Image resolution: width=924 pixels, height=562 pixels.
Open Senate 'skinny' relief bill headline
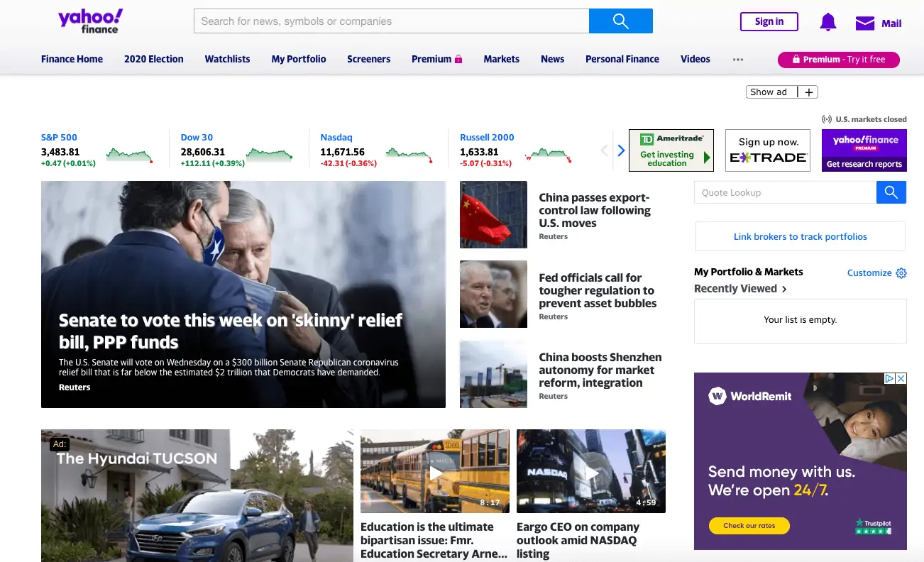click(231, 331)
